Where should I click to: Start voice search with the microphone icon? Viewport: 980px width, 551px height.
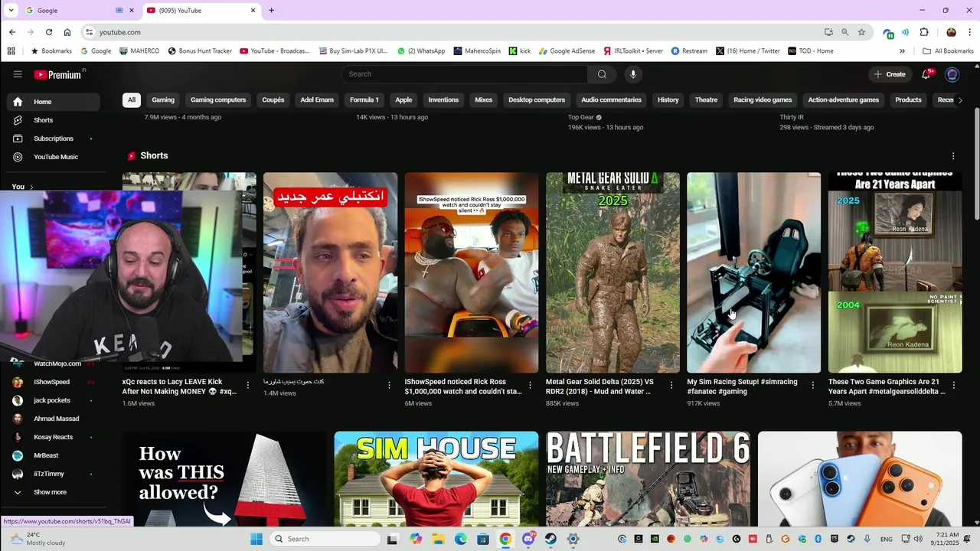(x=632, y=74)
